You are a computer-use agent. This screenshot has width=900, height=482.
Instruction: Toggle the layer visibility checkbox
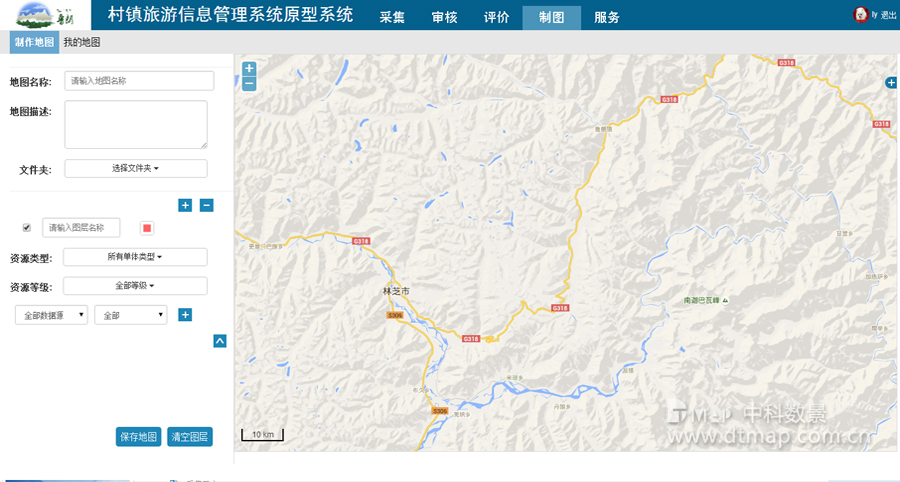point(27,228)
